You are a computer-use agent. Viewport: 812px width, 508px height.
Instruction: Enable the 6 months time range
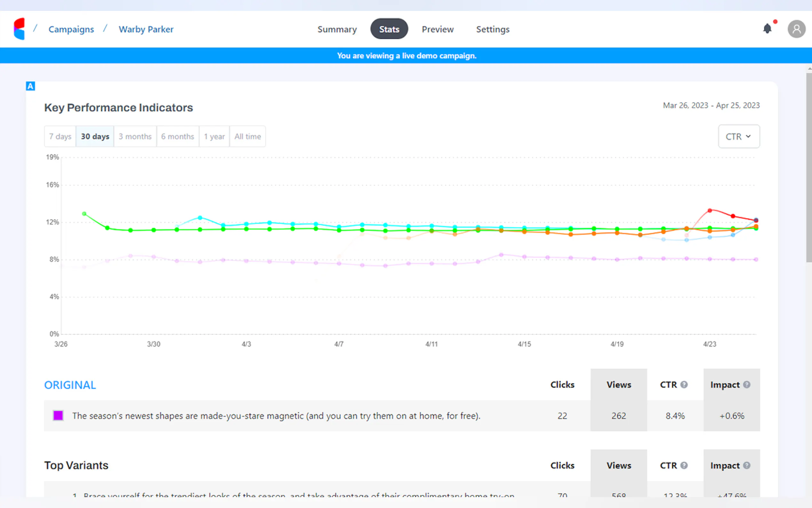click(177, 136)
